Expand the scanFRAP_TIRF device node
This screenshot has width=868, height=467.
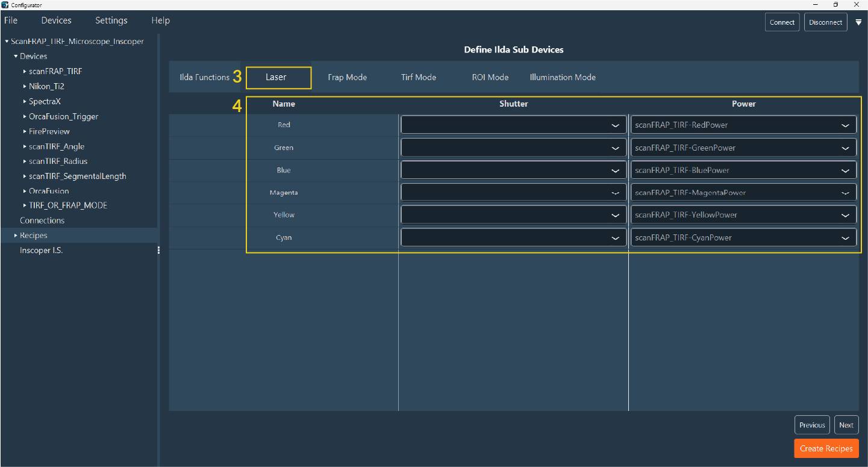(x=25, y=72)
